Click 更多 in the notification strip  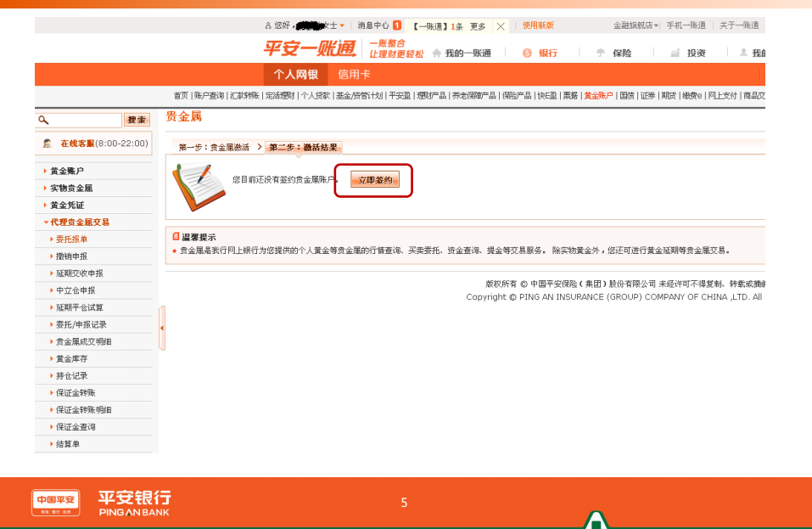click(478, 26)
